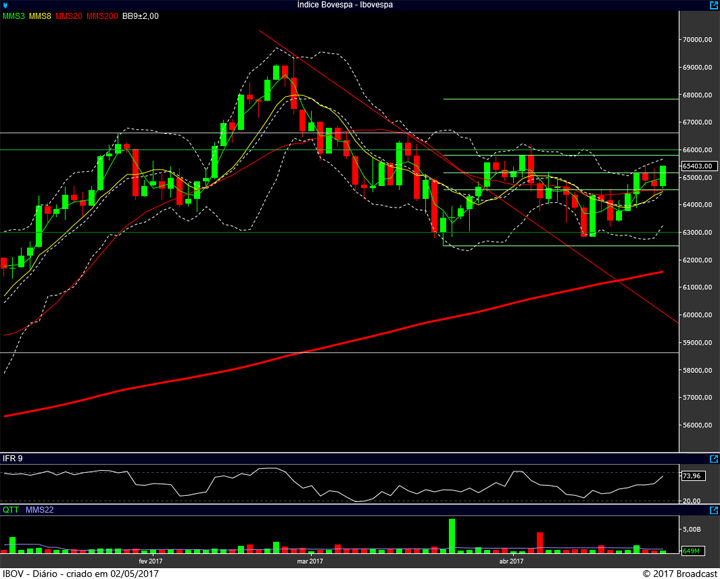Screen dimensions: 720x579
Task: Click the IFR 9 panel scale icon
Action: pos(712,459)
